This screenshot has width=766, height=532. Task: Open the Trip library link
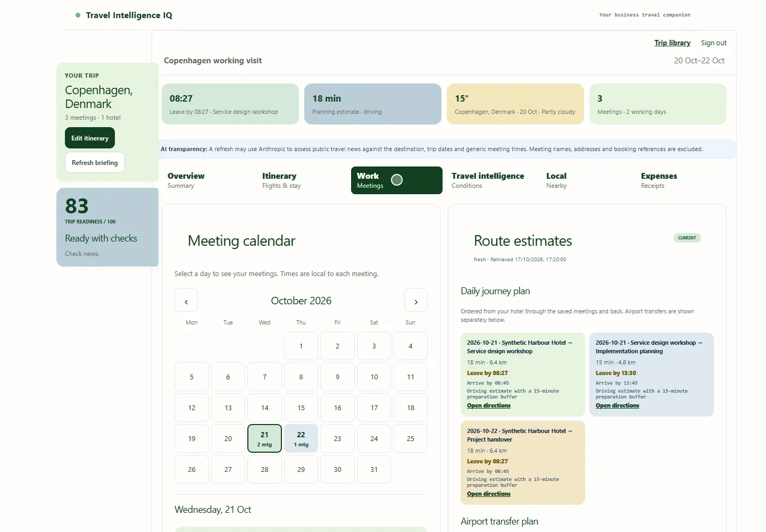pos(672,43)
